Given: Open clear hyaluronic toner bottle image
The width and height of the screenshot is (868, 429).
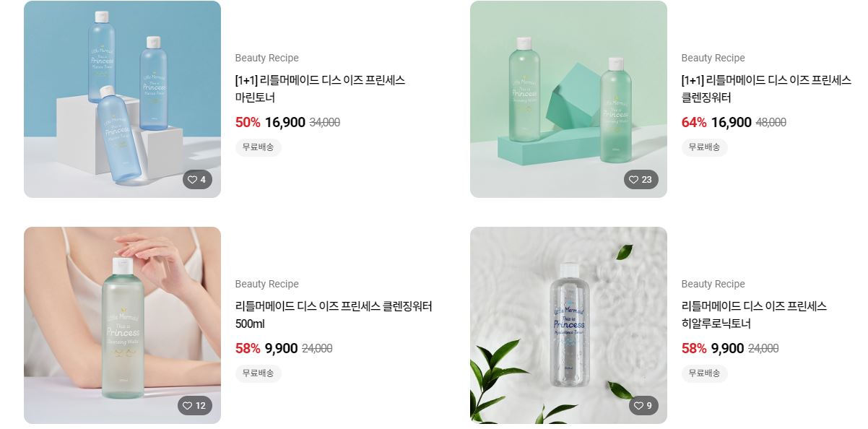Looking at the screenshot, I should [568, 325].
